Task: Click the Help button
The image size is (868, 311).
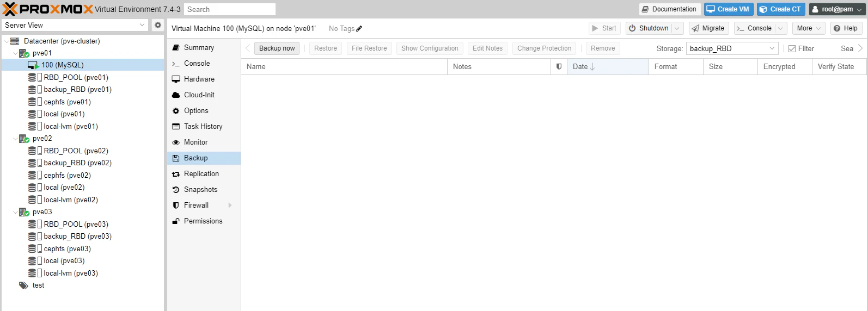Action: (846, 28)
